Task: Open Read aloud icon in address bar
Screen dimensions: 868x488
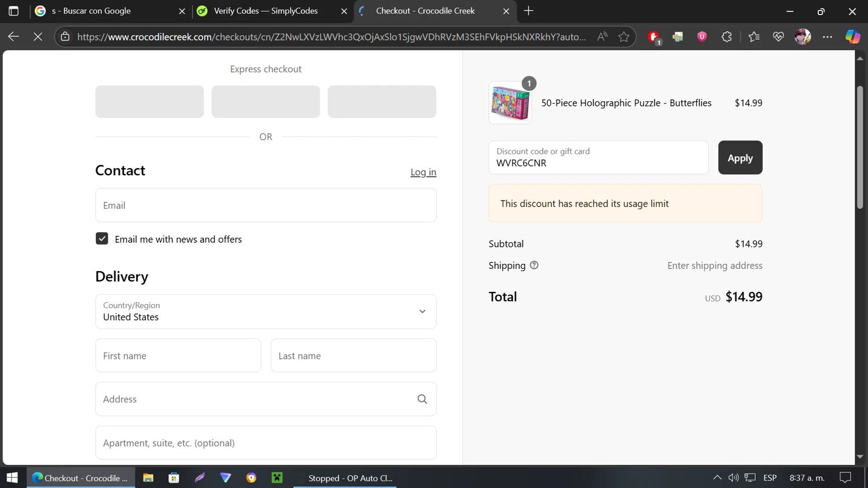Action: [602, 37]
